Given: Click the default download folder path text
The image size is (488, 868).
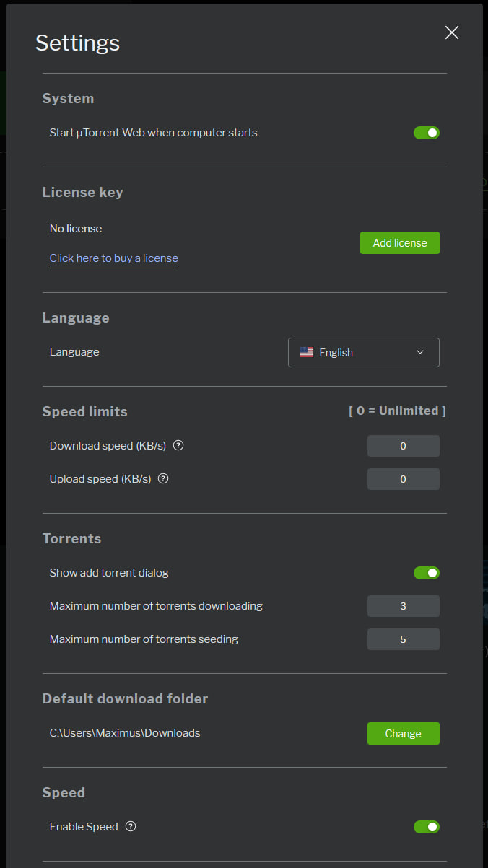Looking at the screenshot, I should 125,733.
